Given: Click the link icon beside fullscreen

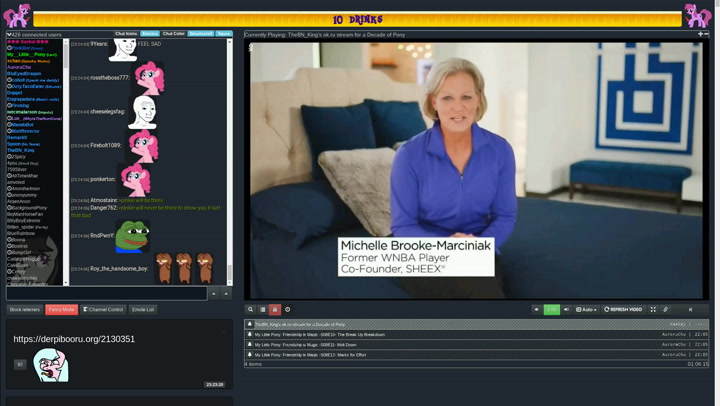Looking at the screenshot, I should click(666, 310).
